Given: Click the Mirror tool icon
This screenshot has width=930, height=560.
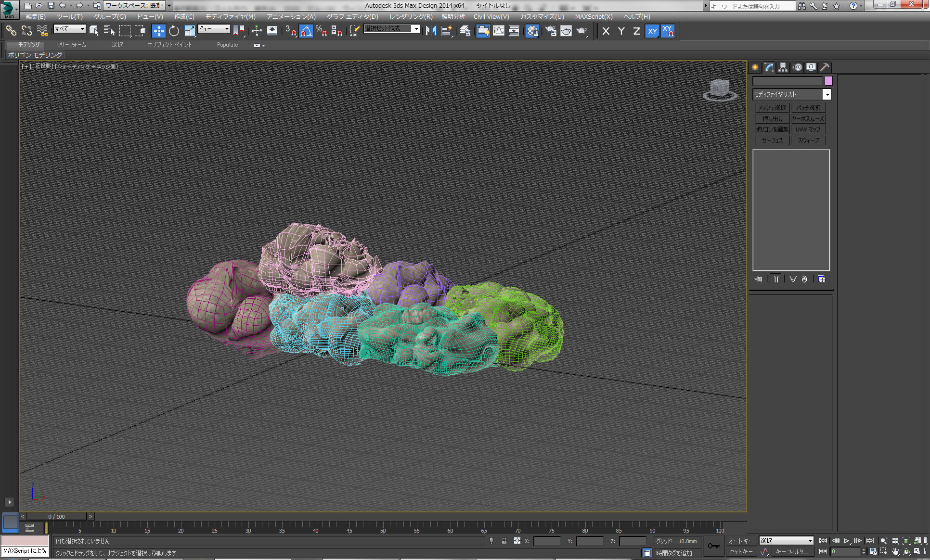Looking at the screenshot, I should coord(431,31).
